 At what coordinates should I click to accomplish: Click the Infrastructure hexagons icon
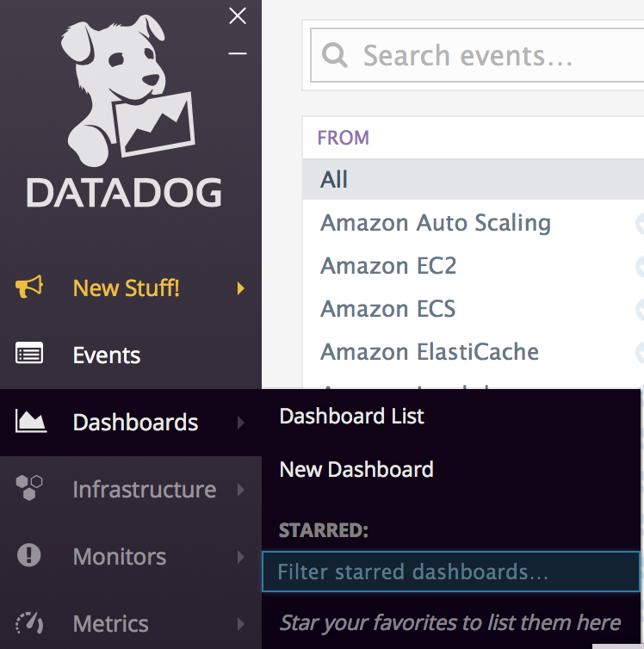pyautogui.click(x=29, y=487)
